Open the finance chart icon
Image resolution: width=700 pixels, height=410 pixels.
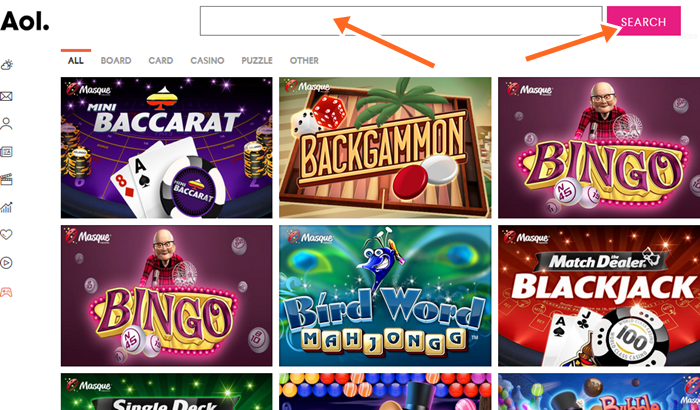click(6, 207)
